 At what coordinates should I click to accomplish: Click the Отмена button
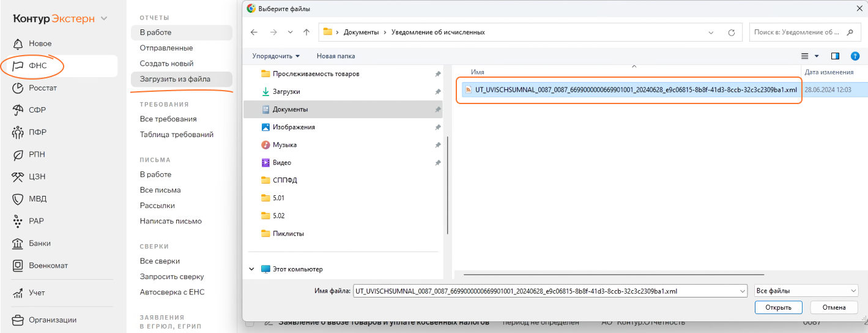point(833,307)
